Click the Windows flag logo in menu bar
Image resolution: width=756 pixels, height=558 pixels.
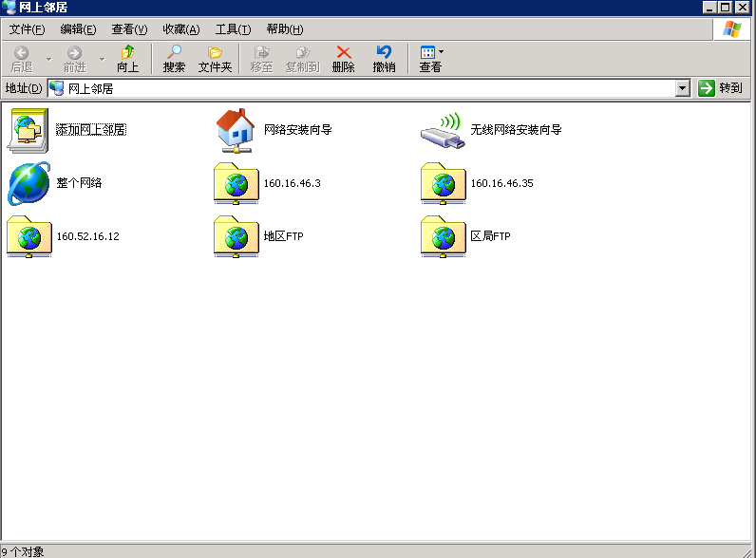coord(732,29)
